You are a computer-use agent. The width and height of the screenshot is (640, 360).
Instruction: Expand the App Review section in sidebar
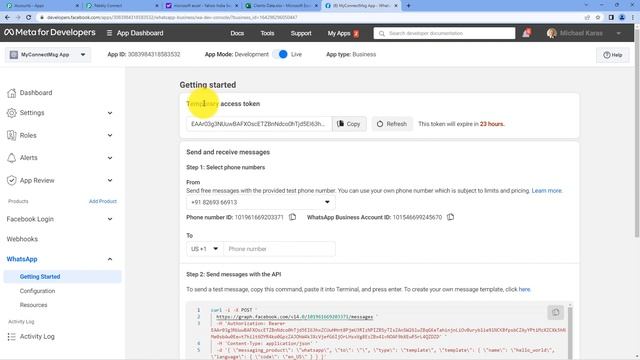point(110,180)
